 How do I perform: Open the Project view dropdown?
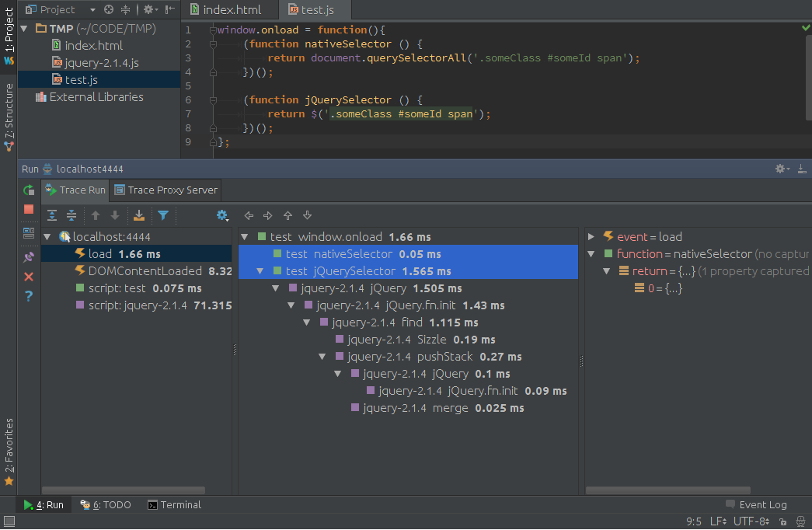pos(92,10)
